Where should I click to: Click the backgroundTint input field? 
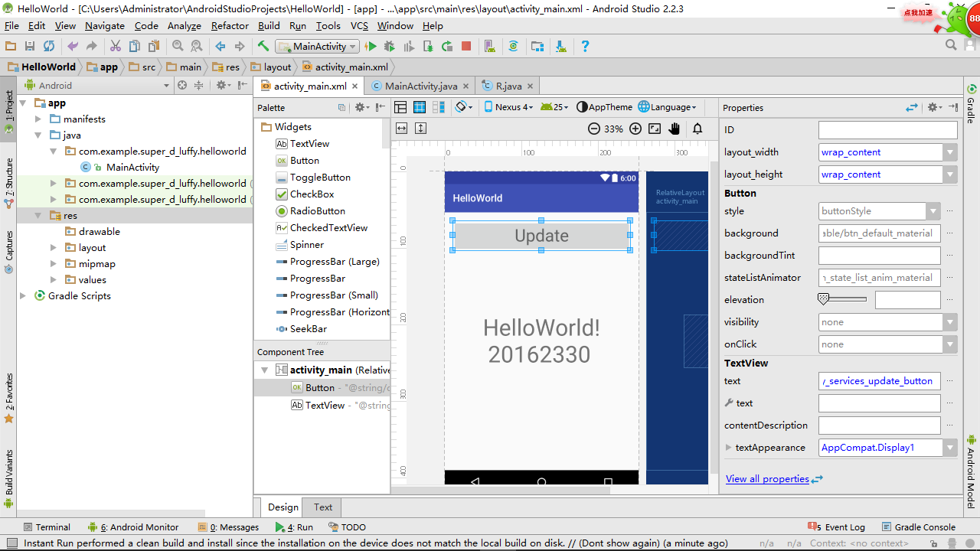[x=879, y=256]
